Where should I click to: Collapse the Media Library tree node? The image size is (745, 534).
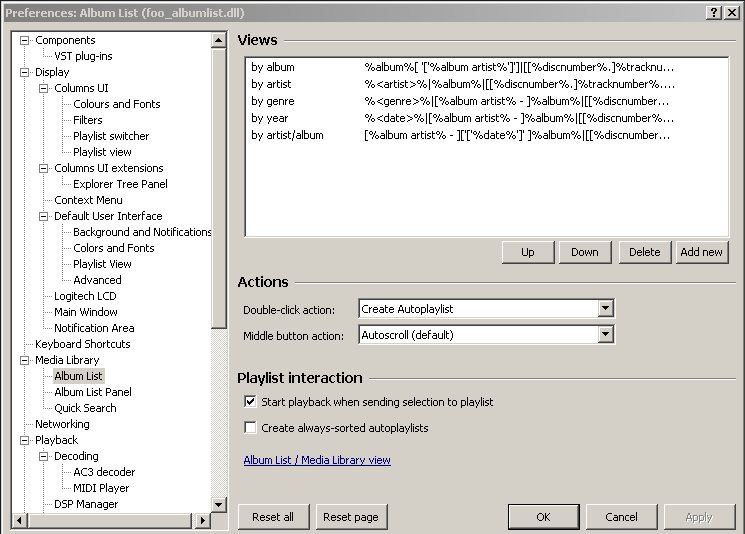[x=24, y=360]
